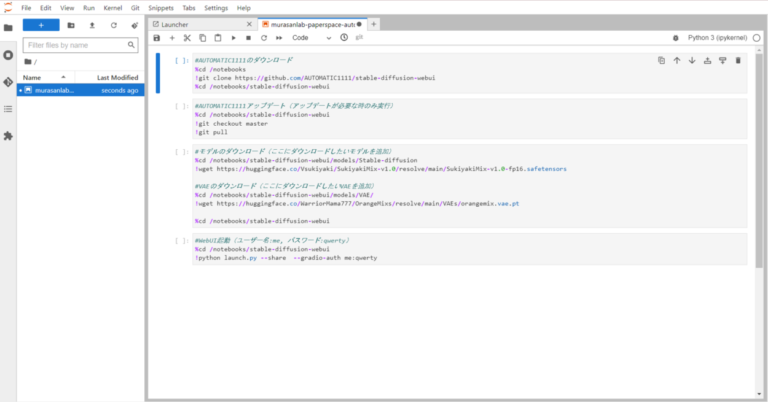
Task: Duplicate the first cell with the copy icon
Action: pos(661,60)
